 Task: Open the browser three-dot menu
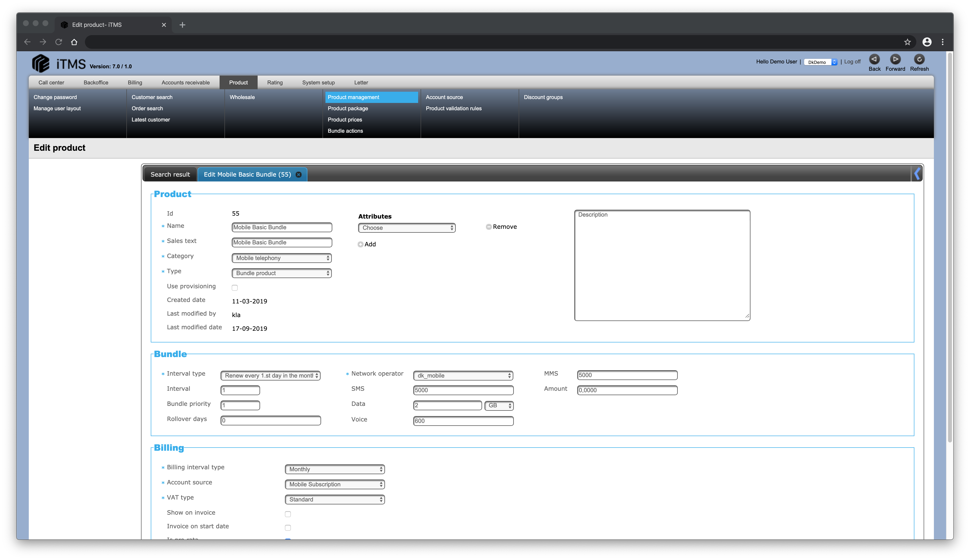(942, 42)
